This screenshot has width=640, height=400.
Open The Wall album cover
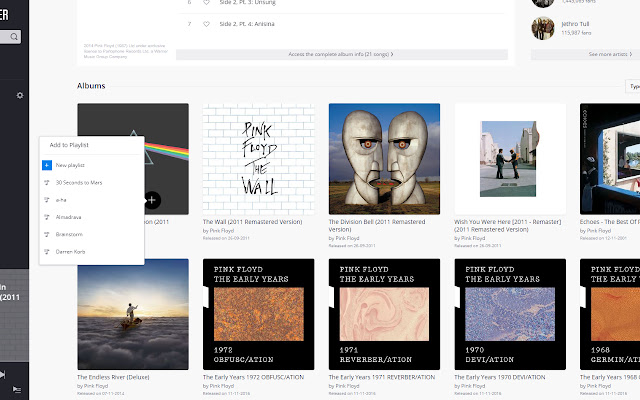[258, 159]
